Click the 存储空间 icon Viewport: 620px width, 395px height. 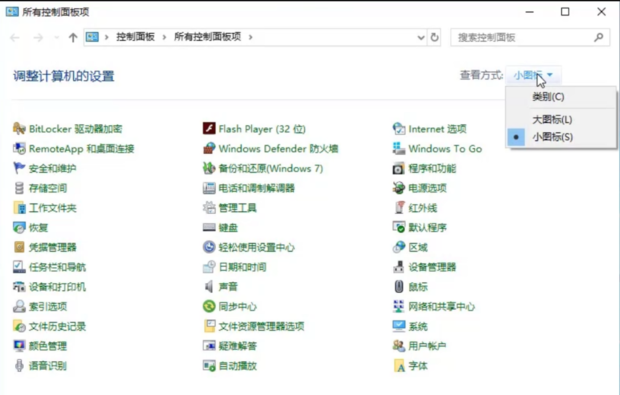tap(19, 188)
